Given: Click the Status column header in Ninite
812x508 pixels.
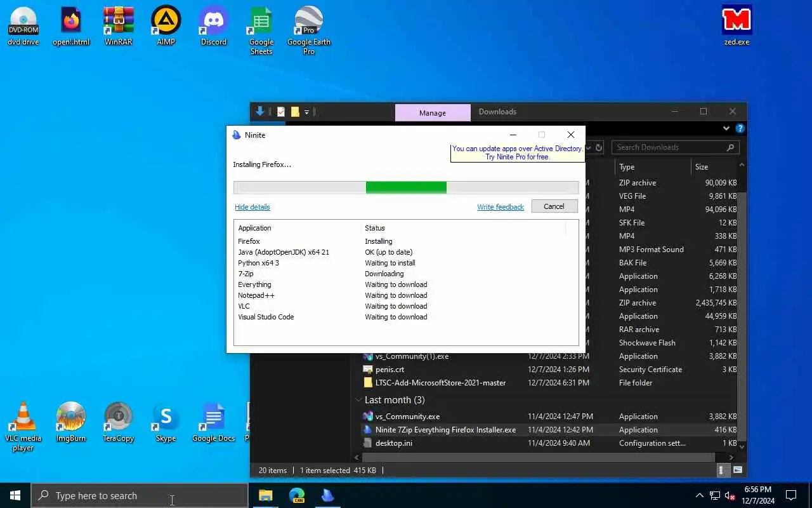Looking at the screenshot, I should coord(463,228).
